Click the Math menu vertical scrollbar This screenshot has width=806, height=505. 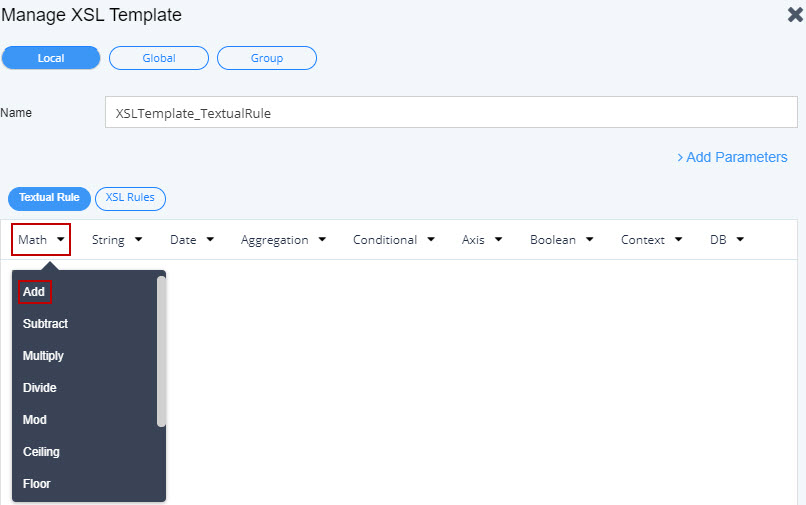[161, 350]
